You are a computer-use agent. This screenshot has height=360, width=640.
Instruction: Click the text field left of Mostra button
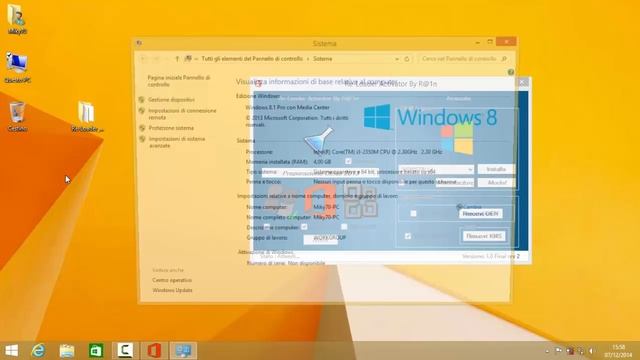(x=455, y=182)
